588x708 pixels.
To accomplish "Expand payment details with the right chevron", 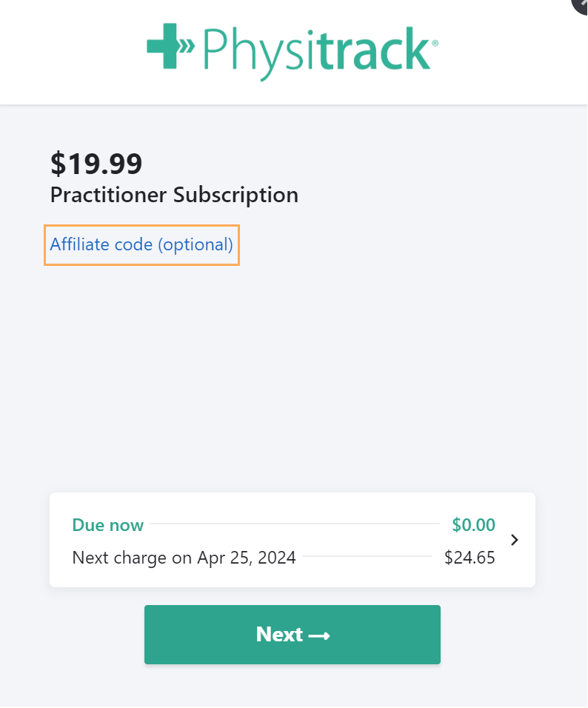I will [515, 540].
